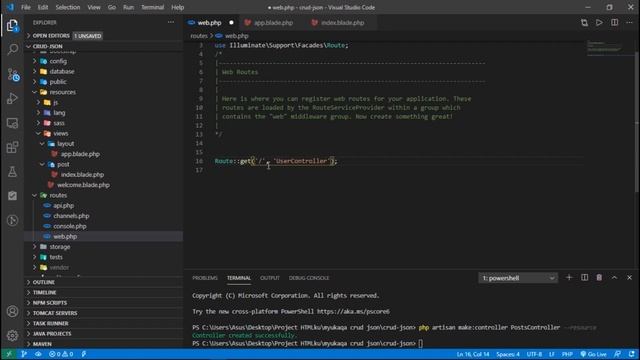Collapse the resources folder

point(62,92)
